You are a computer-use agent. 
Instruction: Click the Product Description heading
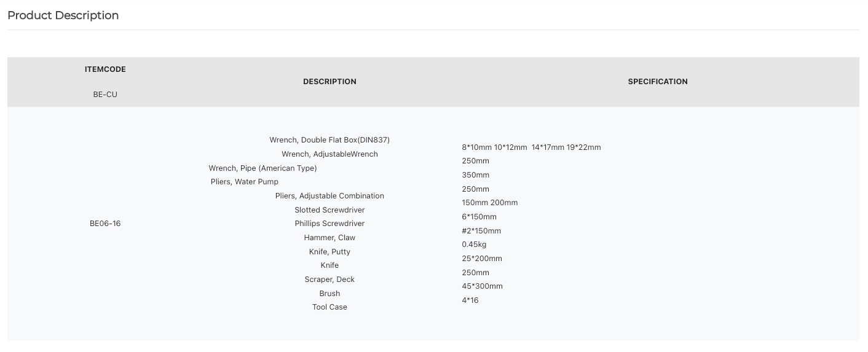[x=63, y=15]
